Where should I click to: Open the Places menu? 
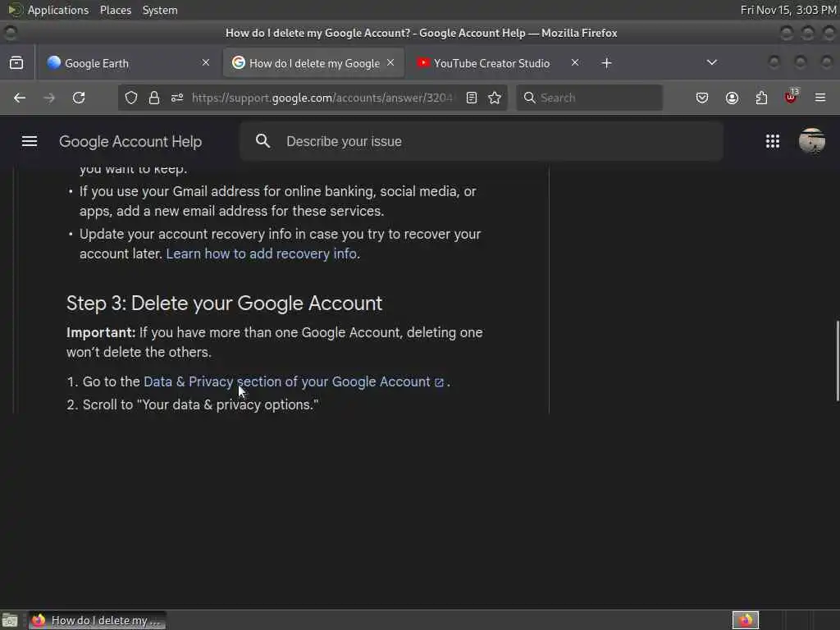pyautogui.click(x=115, y=10)
